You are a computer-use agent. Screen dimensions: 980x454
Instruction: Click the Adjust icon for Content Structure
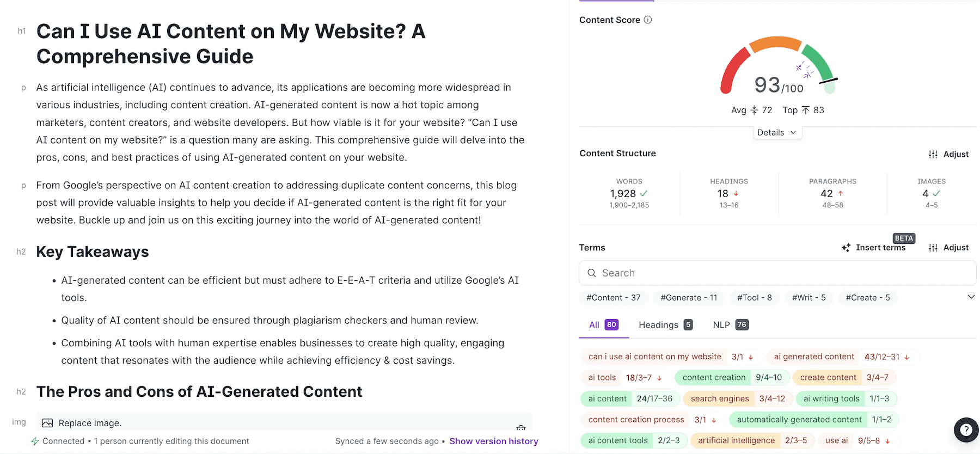tap(933, 154)
